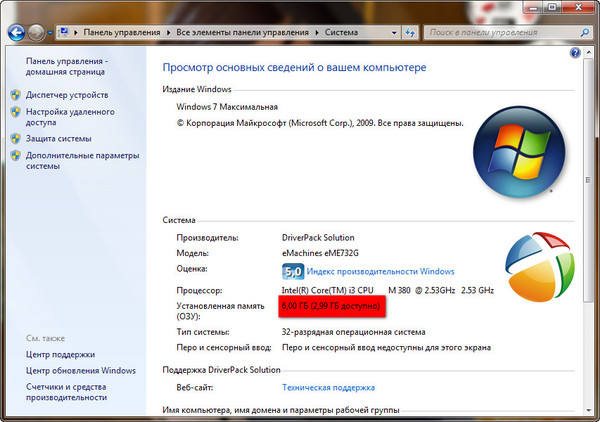Click the DriverPack Solution logo
600x422 pixels.
pyautogui.click(x=540, y=267)
